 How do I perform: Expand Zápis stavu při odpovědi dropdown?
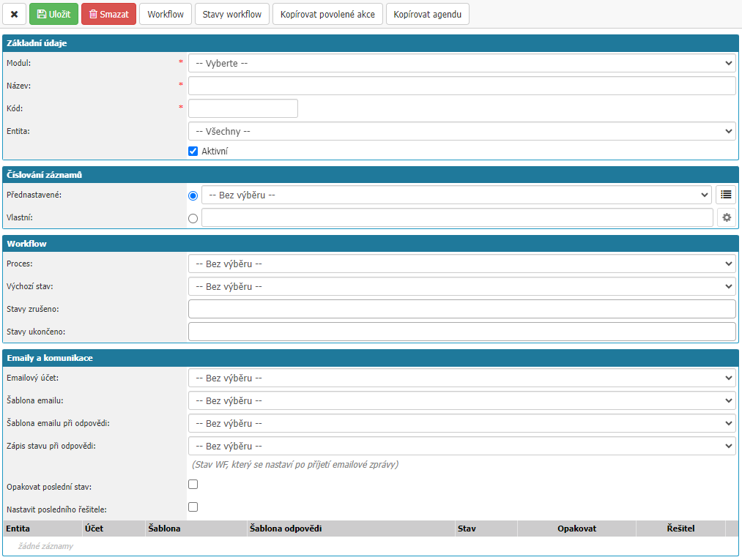(x=462, y=446)
